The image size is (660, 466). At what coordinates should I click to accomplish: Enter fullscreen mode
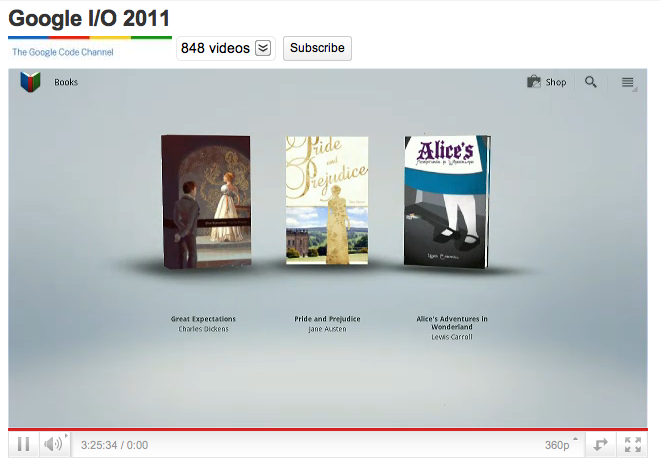click(633, 445)
